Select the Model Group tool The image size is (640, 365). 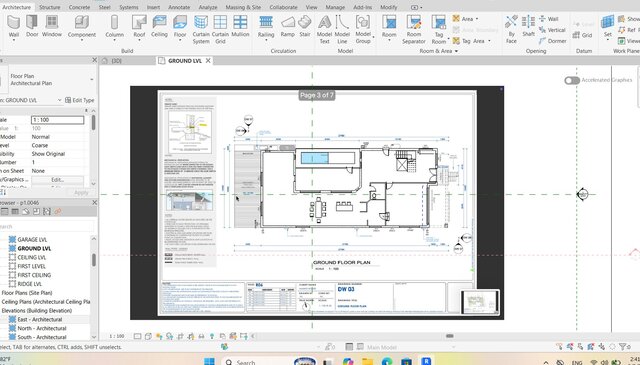(363, 29)
